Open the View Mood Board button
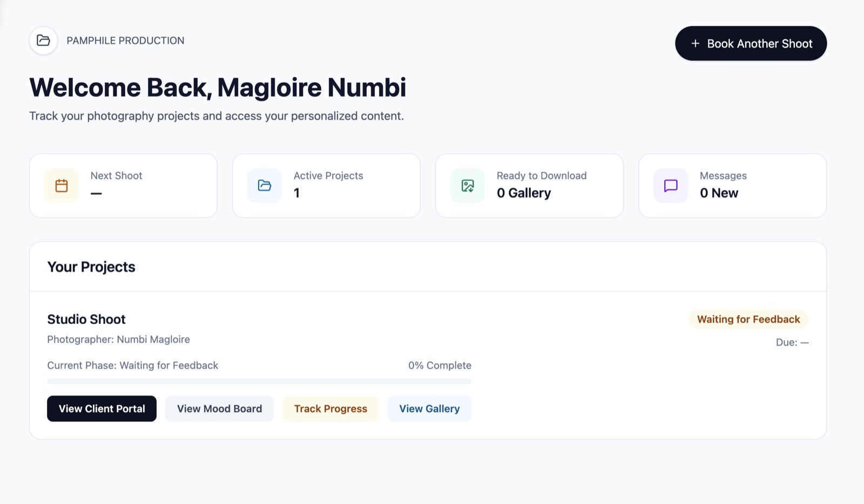 tap(219, 408)
